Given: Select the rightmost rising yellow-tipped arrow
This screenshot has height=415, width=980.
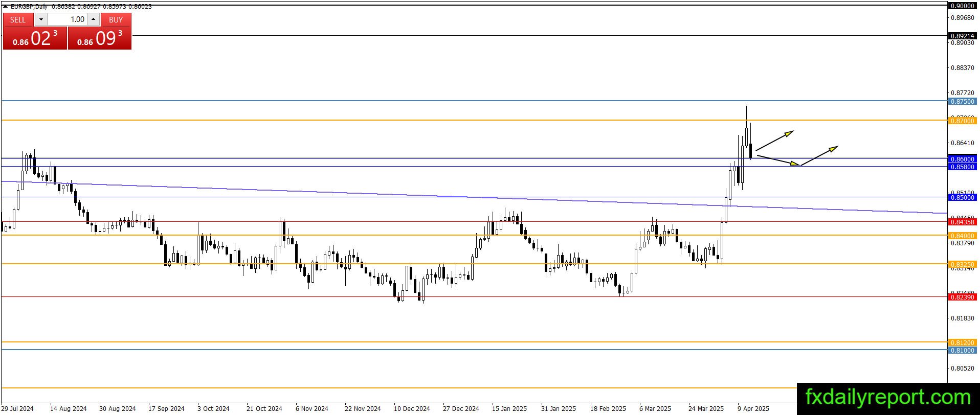Looking at the screenshot, I should point(819,156).
